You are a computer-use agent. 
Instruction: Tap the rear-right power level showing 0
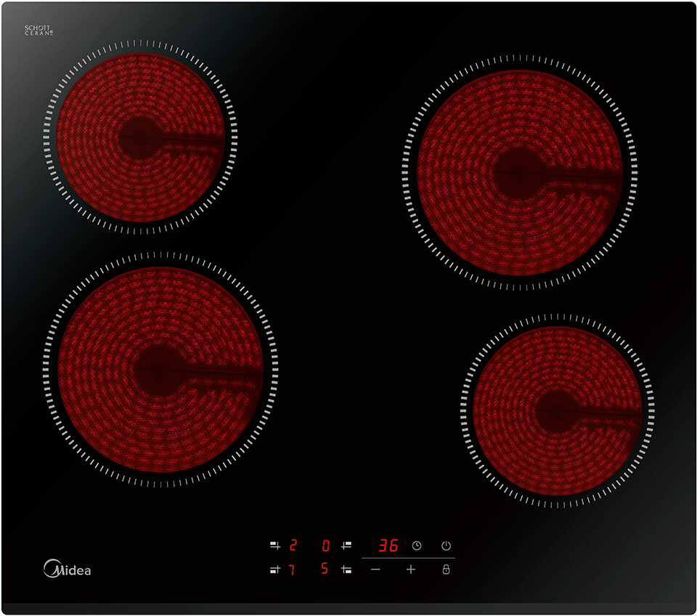(x=326, y=546)
